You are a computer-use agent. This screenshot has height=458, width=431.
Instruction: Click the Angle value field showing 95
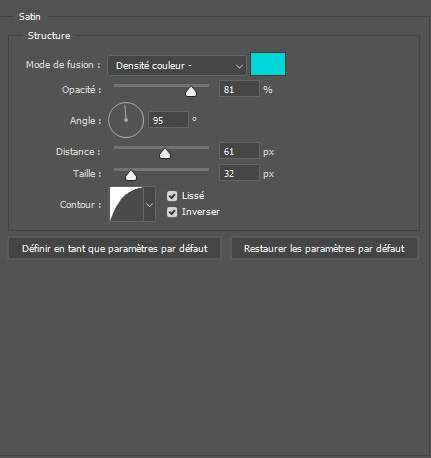168,120
